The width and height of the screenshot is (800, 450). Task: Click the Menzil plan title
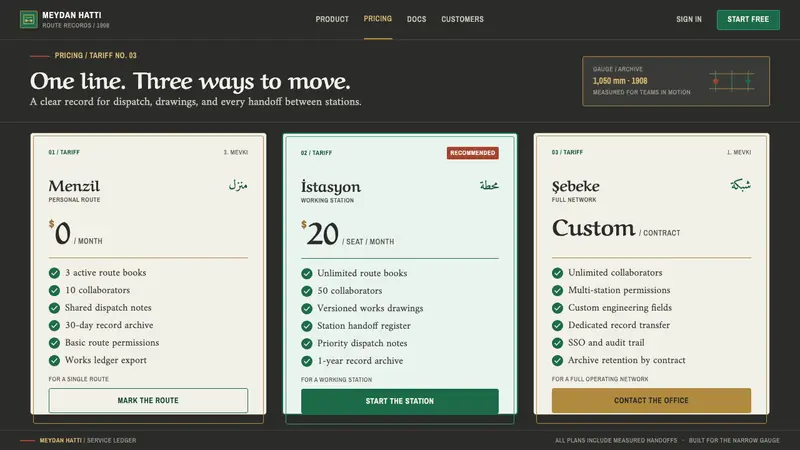pos(74,186)
